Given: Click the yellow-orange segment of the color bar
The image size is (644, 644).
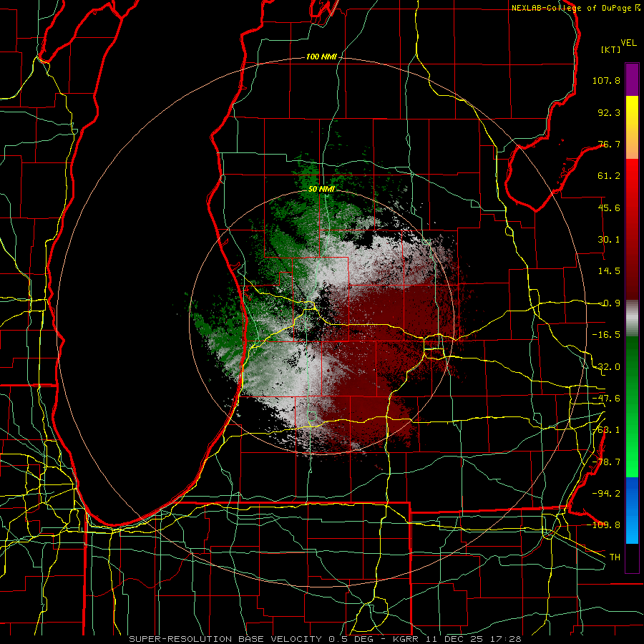Looking at the screenshot, I should tap(632, 127).
